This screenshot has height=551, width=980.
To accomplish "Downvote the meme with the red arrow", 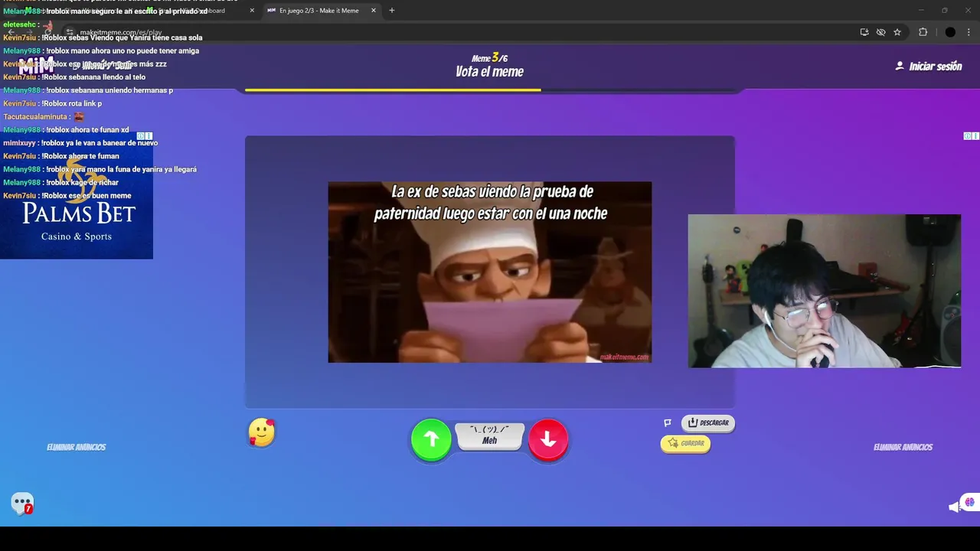I will coord(548,439).
